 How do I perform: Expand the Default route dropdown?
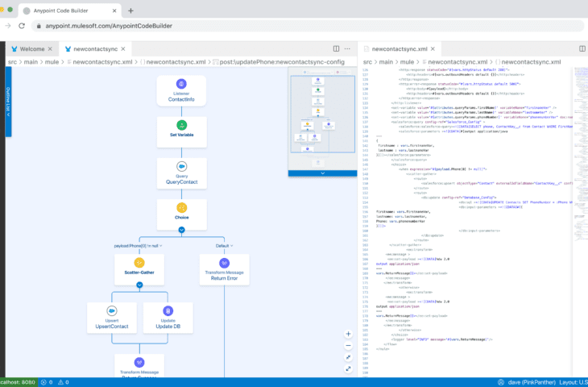233,244
